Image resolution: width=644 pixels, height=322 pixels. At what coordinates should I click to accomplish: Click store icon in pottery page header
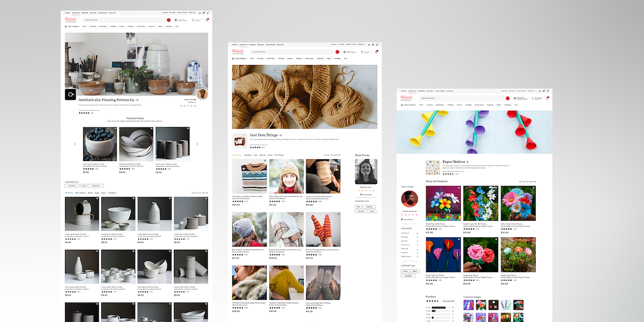pyautogui.click(x=176, y=20)
